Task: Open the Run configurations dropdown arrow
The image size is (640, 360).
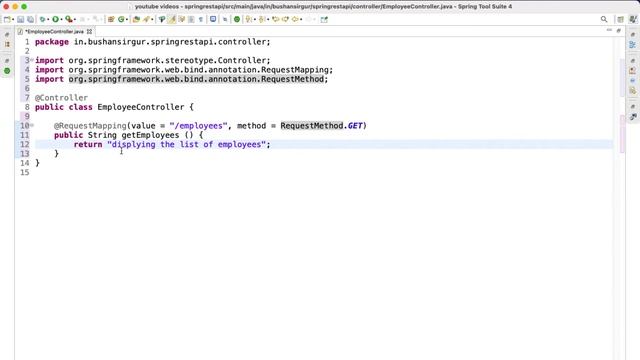Action: coord(61,20)
